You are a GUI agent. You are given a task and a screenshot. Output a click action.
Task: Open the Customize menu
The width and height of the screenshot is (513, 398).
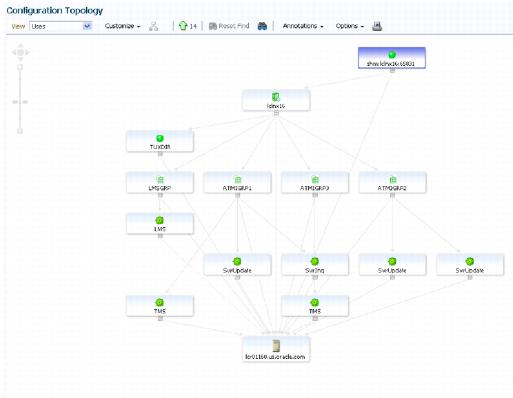(x=122, y=26)
